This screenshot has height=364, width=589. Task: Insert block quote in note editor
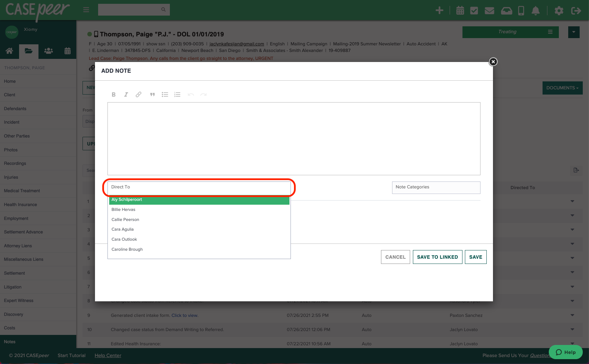[x=152, y=95]
